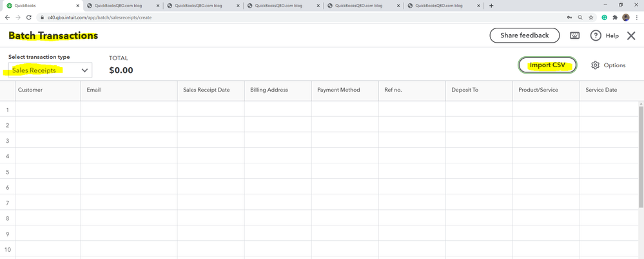This screenshot has height=259, width=644.
Task: Go back with browser back arrow
Action: (x=7, y=17)
